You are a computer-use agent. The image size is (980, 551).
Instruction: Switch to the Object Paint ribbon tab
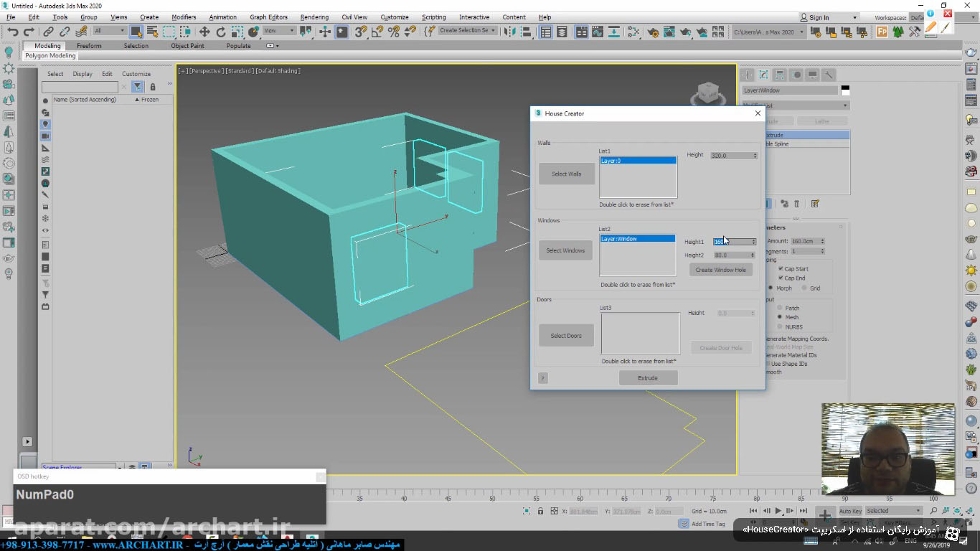point(187,46)
